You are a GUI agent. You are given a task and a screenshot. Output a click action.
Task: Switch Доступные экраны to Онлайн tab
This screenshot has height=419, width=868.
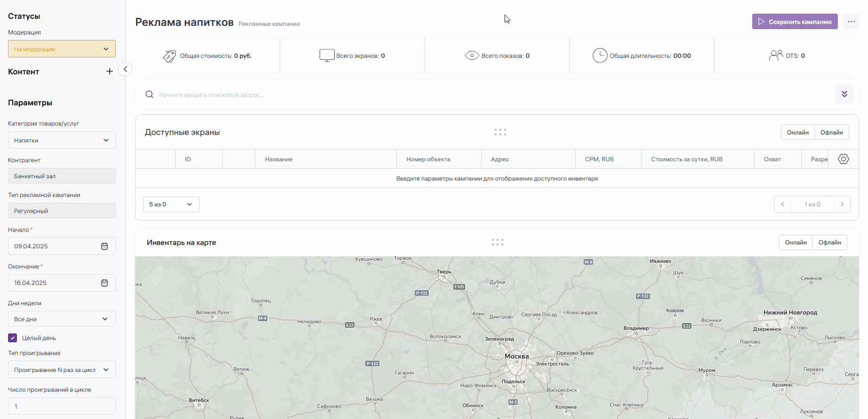point(797,132)
